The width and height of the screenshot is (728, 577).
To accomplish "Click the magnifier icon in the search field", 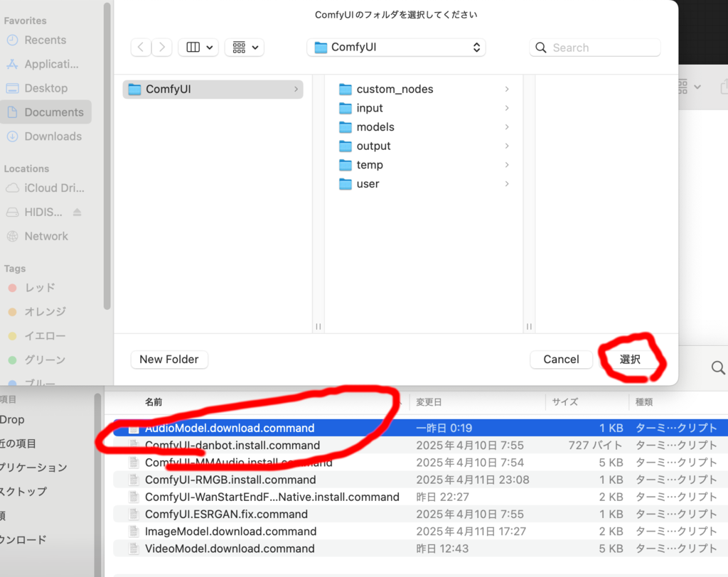I will [x=541, y=48].
